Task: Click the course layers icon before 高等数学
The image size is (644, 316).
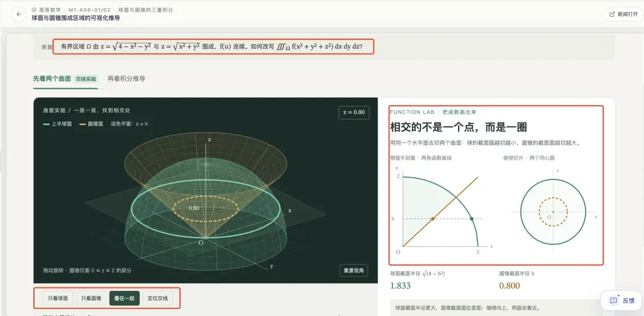Action: 34,10
